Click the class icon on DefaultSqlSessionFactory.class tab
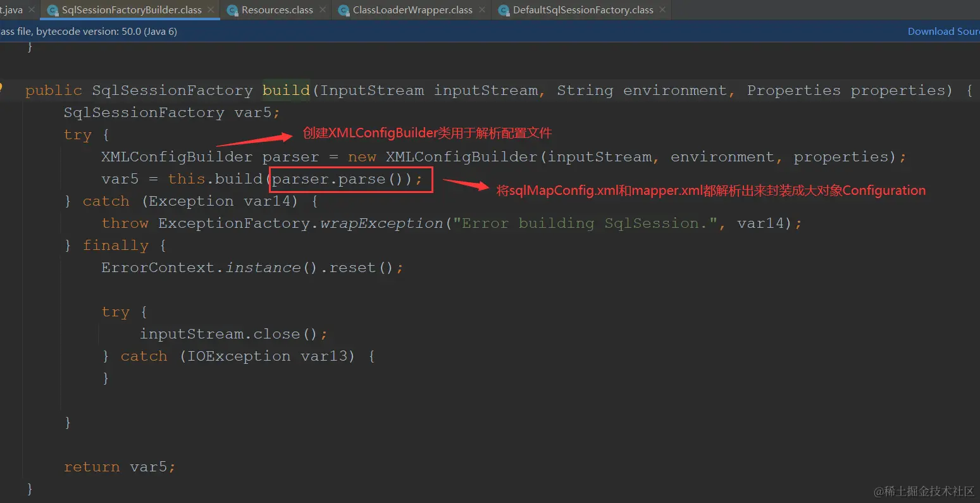980x503 pixels. [x=504, y=10]
